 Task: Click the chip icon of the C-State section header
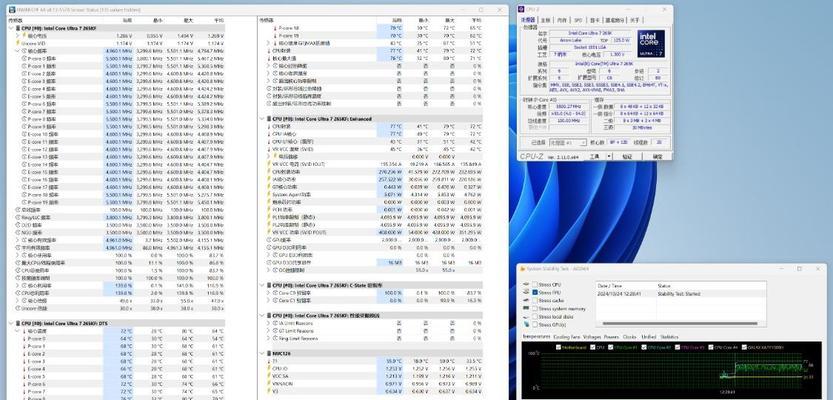[269, 285]
